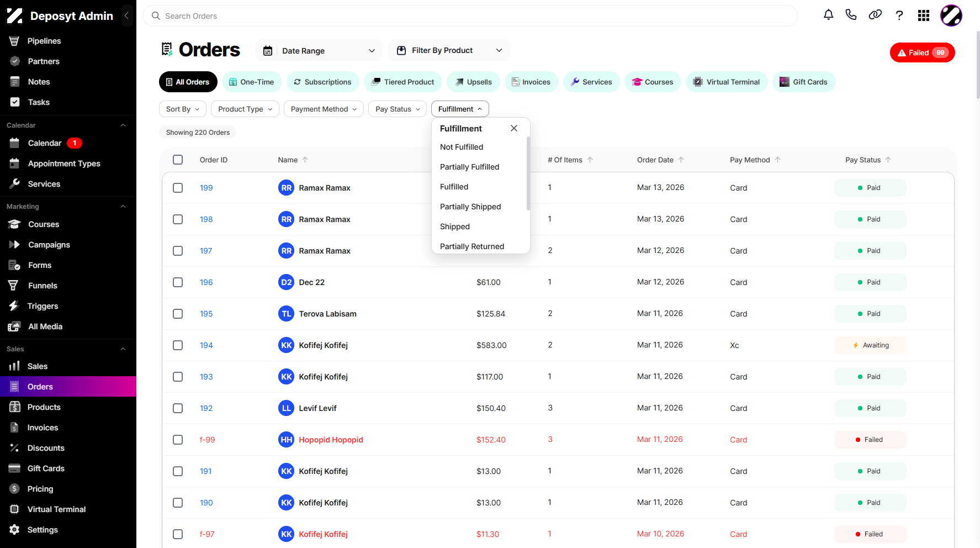980x548 pixels.
Task: Switch to One-Time tab
Action: (252, 82)
